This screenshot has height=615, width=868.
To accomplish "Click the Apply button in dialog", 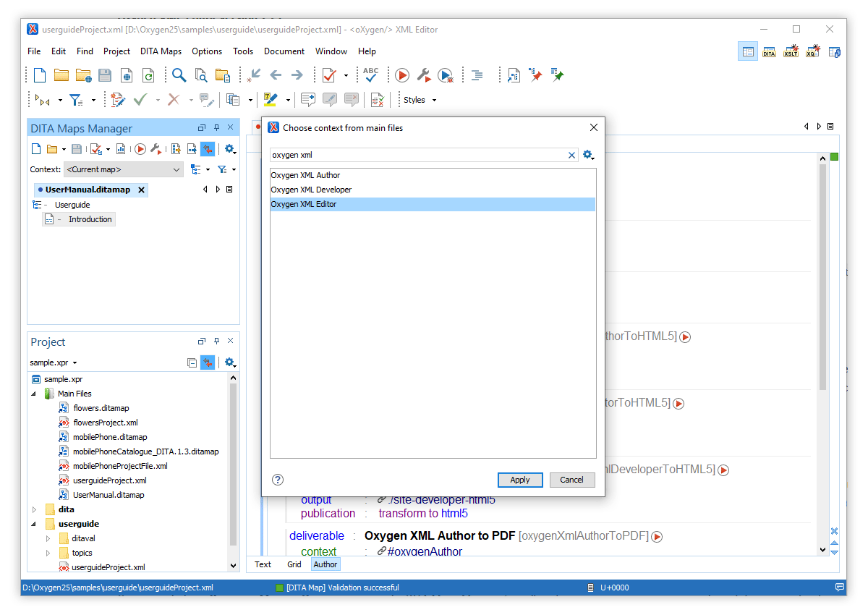I will (x=520, y=480).
